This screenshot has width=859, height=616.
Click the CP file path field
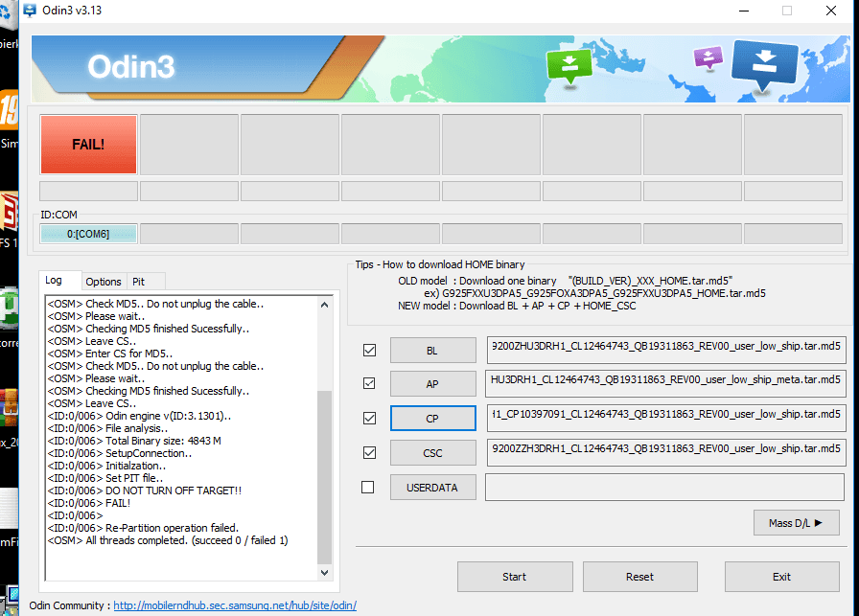coord(666,418)
